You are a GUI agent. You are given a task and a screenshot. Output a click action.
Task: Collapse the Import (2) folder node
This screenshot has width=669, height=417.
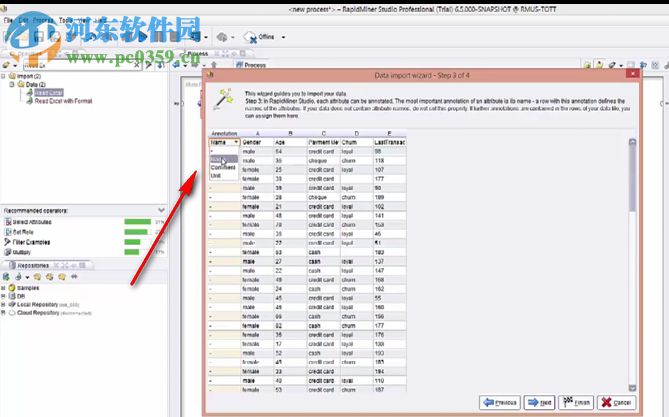point(3,76)
